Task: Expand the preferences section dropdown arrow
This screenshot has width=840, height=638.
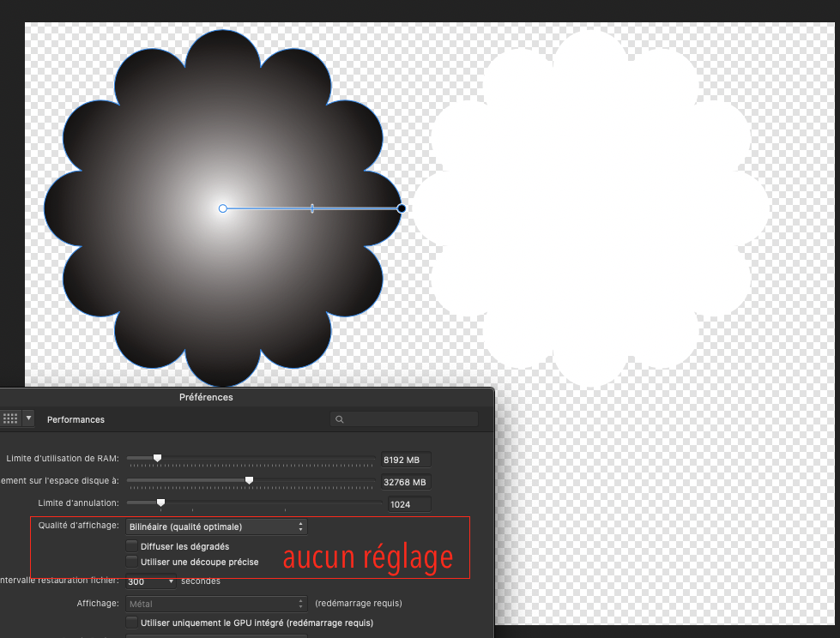Action: tap(28, 418)
